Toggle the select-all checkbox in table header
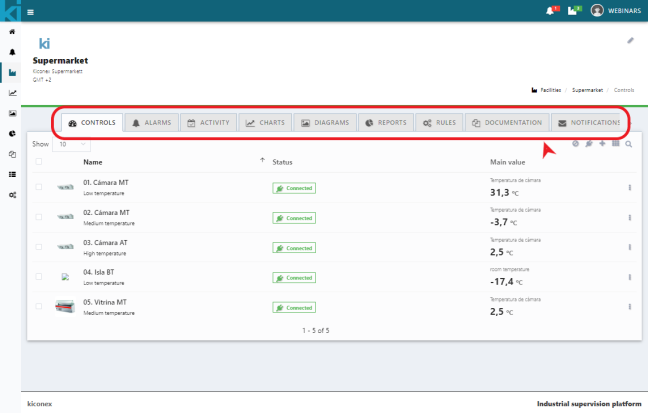648x413 pixels. pos(39,161)
